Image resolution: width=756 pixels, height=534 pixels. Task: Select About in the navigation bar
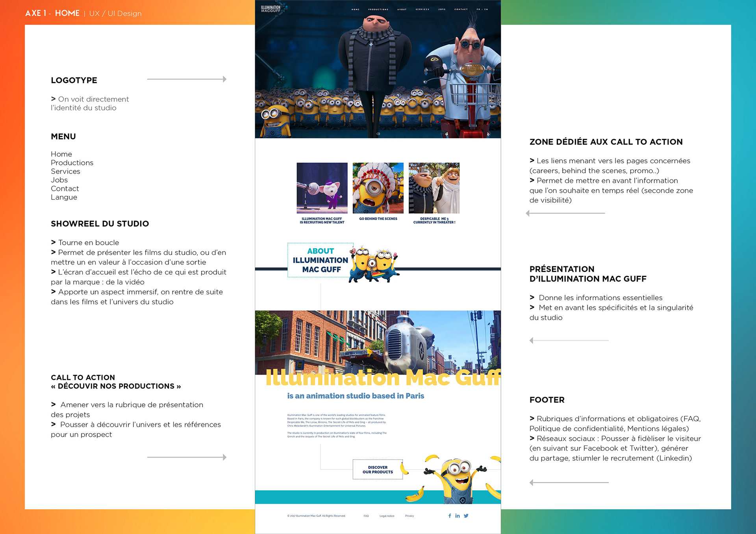402,9
